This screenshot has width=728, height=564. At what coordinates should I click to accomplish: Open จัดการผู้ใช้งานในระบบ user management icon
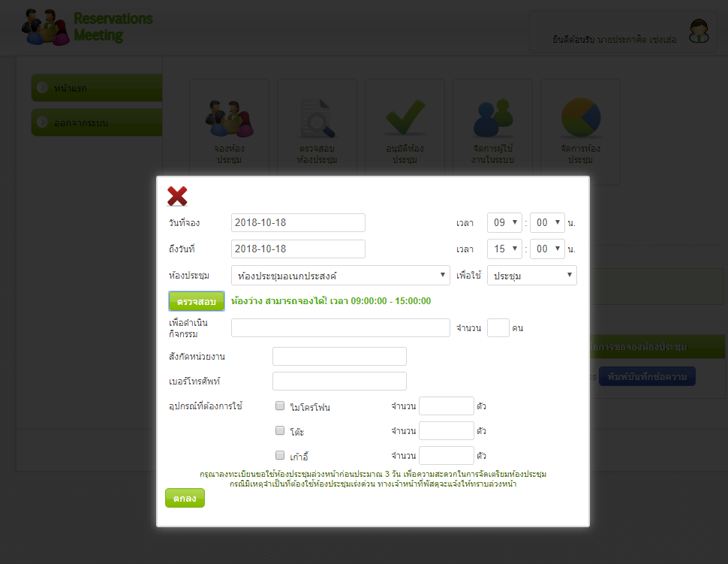pos(492,118)
